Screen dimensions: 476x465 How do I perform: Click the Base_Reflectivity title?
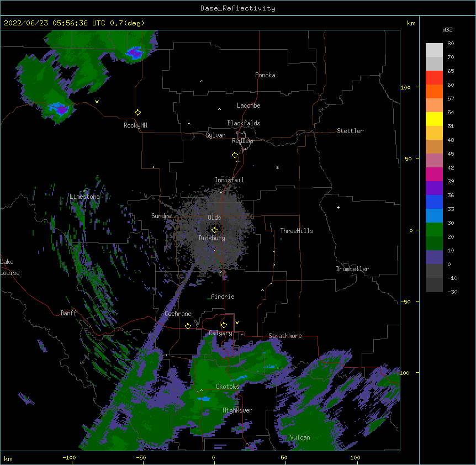point(238,8)
